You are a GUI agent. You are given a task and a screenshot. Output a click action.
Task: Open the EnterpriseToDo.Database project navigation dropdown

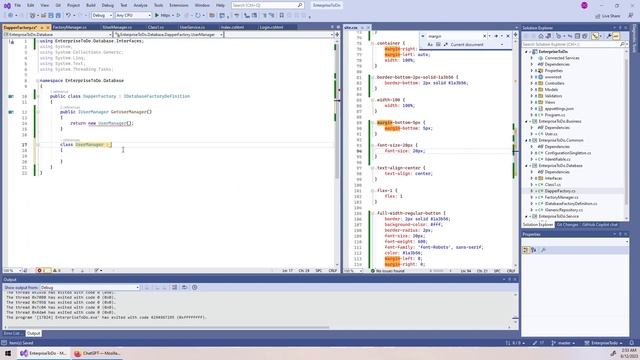pyautogui.click(x=58, y=35)
